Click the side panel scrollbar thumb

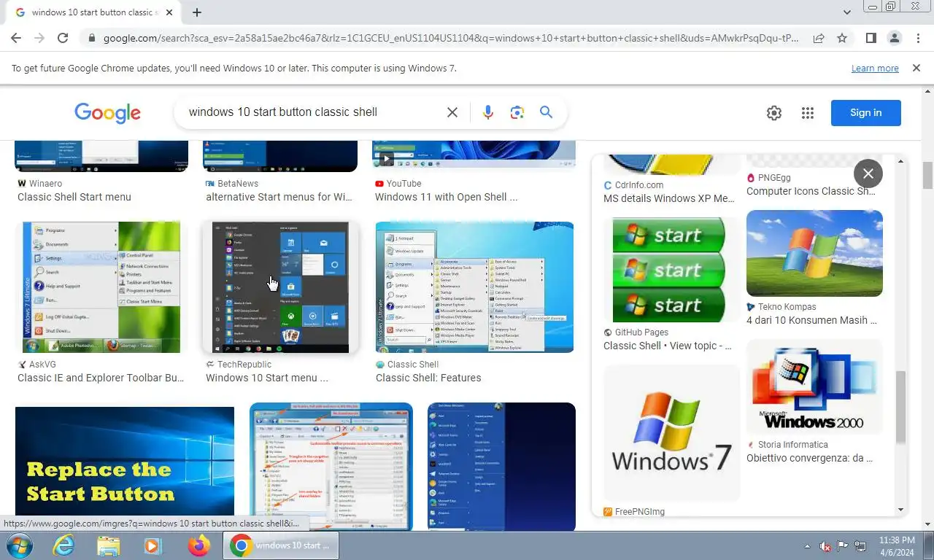tap(900, 406)
